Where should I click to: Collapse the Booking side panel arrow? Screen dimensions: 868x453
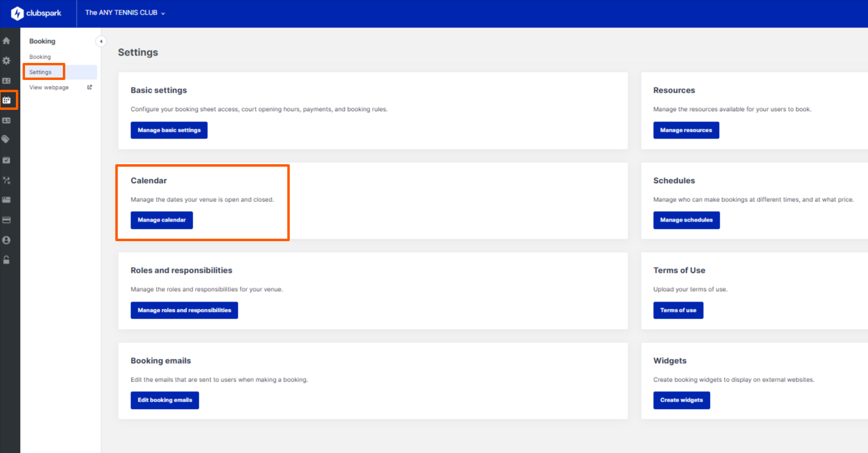[x=101, y=42]
